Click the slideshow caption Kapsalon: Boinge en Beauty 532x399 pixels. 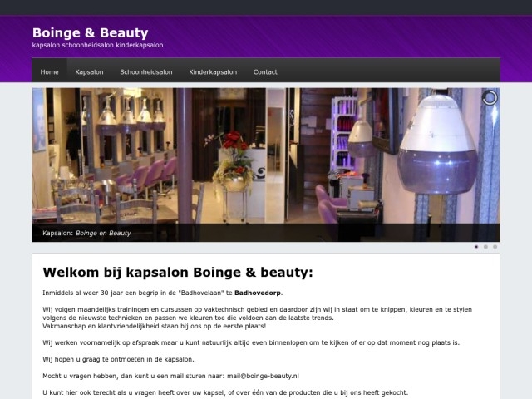86,233
